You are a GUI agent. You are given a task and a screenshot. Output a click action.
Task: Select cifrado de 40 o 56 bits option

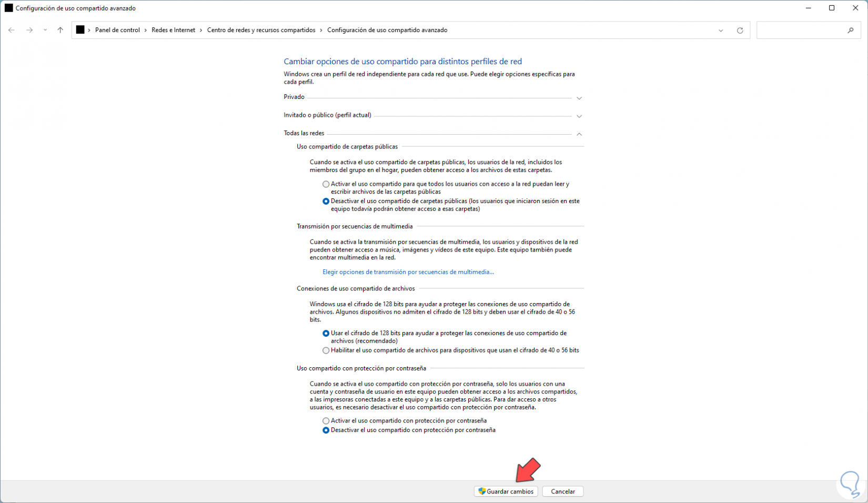click(326, 350)
